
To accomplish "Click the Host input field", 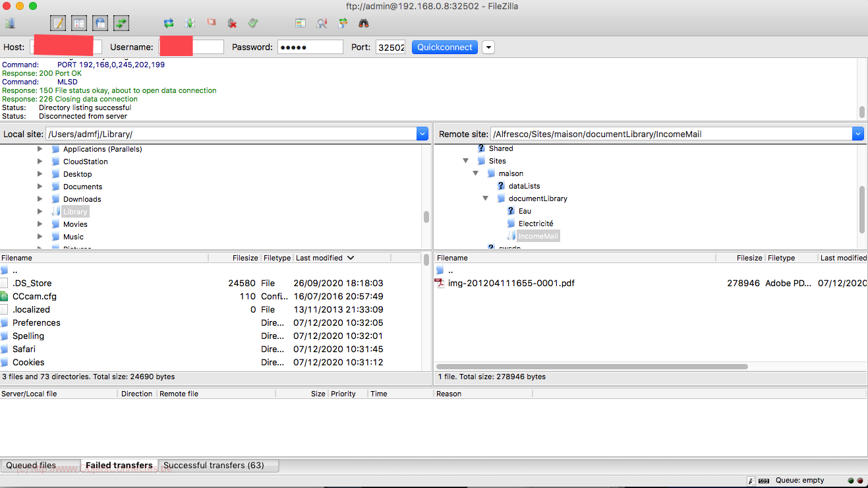I will click(x=66, y=47).
